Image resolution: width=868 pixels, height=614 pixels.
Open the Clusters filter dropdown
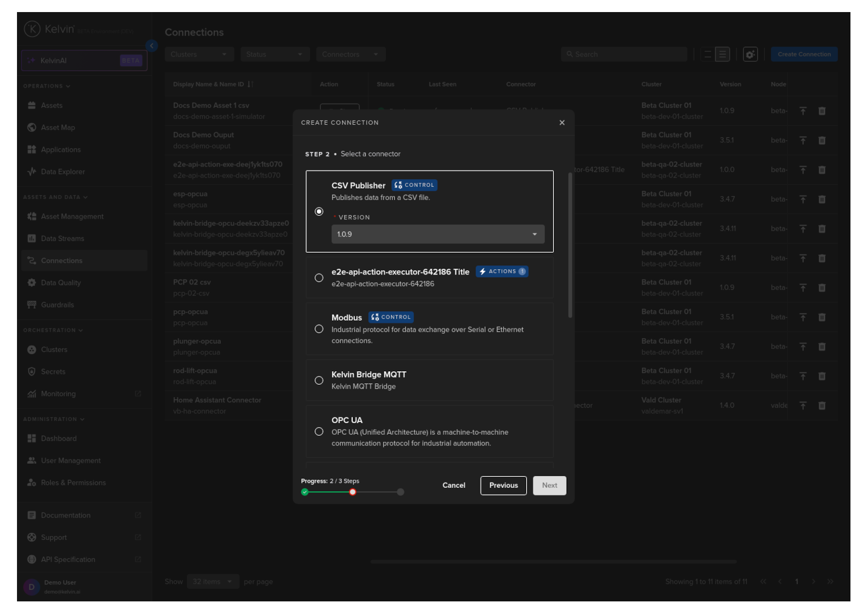[199, 54]
